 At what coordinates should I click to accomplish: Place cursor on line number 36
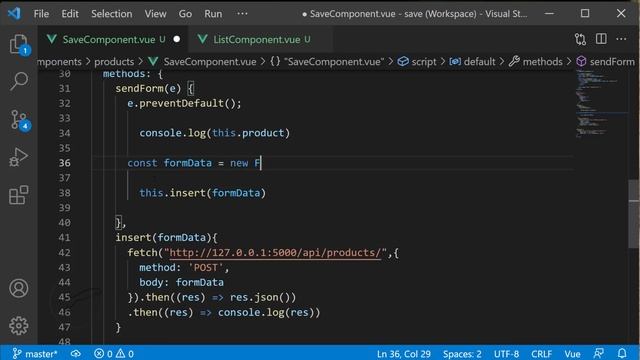(64, 163)
